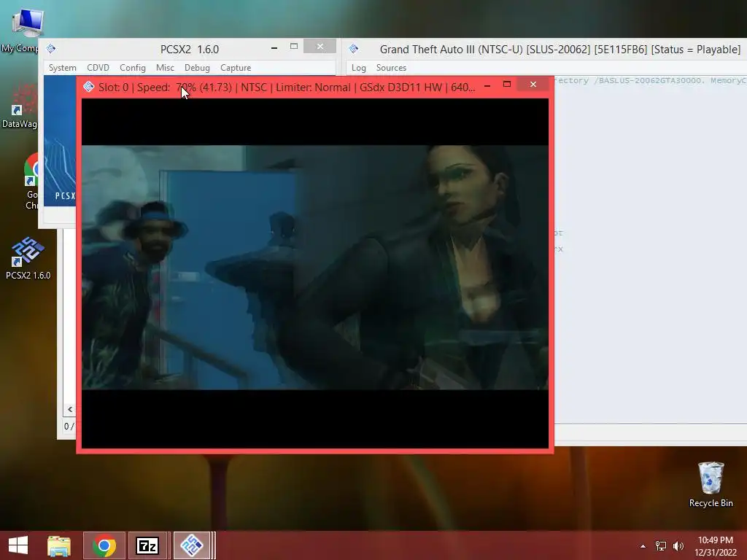Click the console log window title icon
Viewport: 747px width, 560px height.
(x=354, y=49)
